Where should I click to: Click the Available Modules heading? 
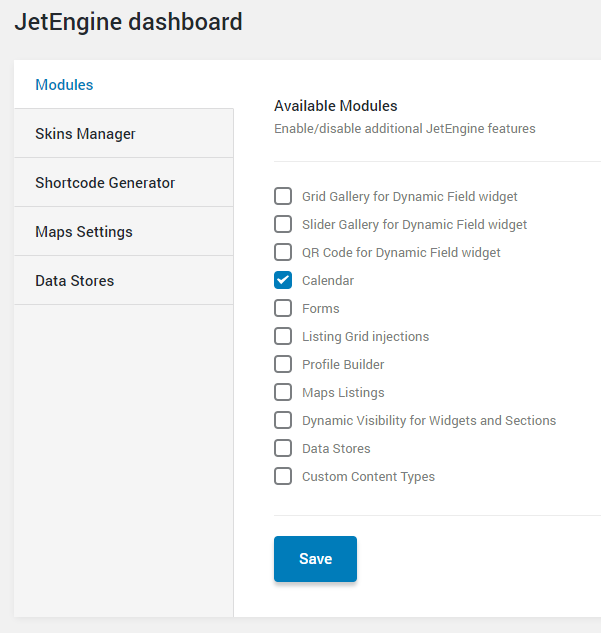coord(336,106)
